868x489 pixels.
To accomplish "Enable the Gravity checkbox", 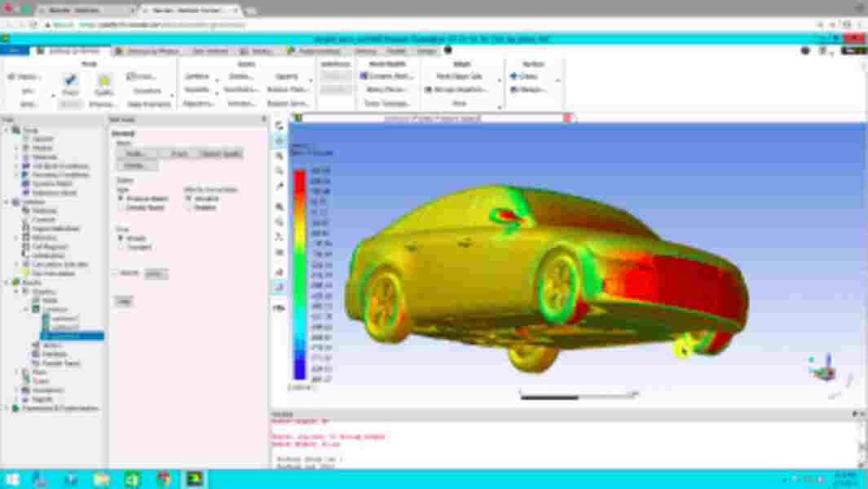I will coord(115,273).
